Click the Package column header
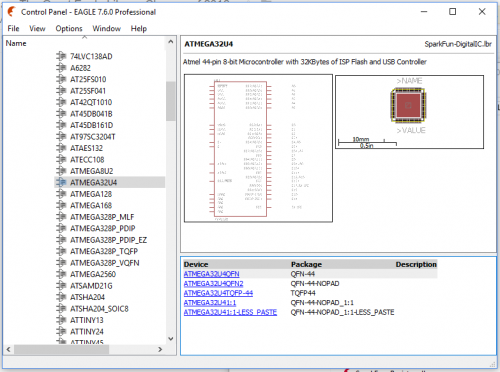Image resolution: width=500 pixels, height=372 pixels. 306,264
